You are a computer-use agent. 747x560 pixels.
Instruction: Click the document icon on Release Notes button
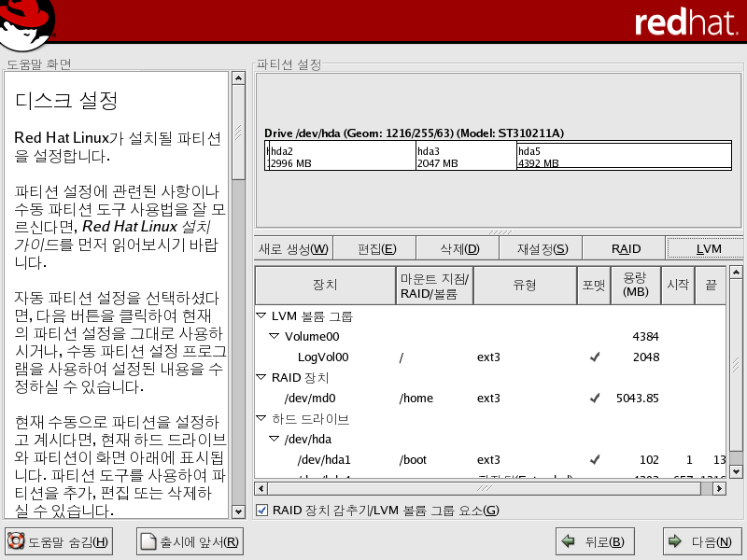coord(147,541)
